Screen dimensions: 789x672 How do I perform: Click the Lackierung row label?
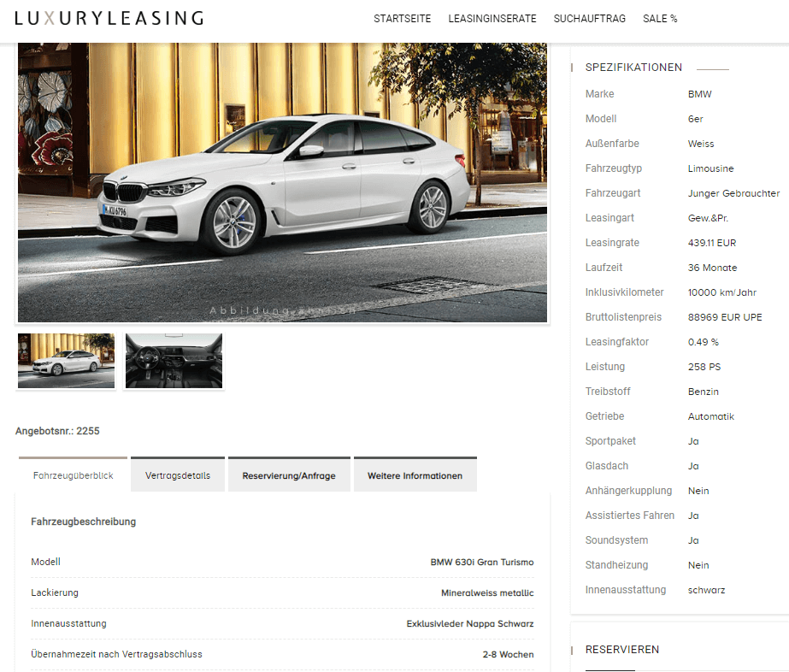tap(55, 592)
